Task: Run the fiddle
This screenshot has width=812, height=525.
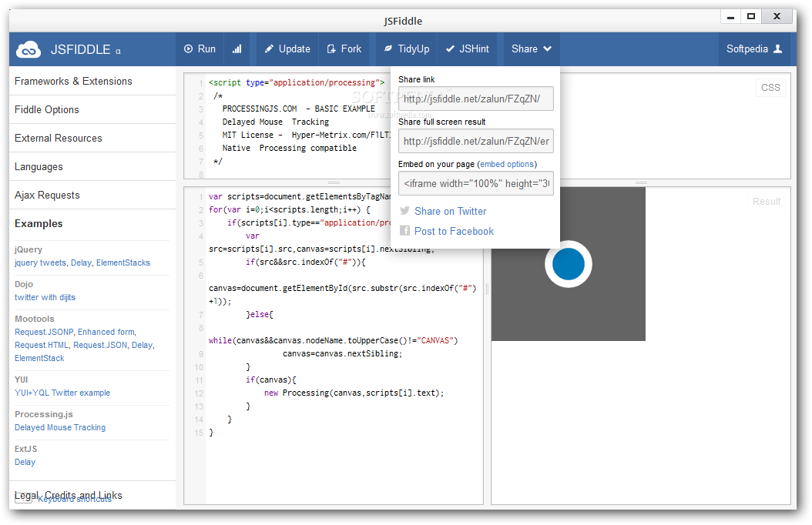Action: click(200, 48)
